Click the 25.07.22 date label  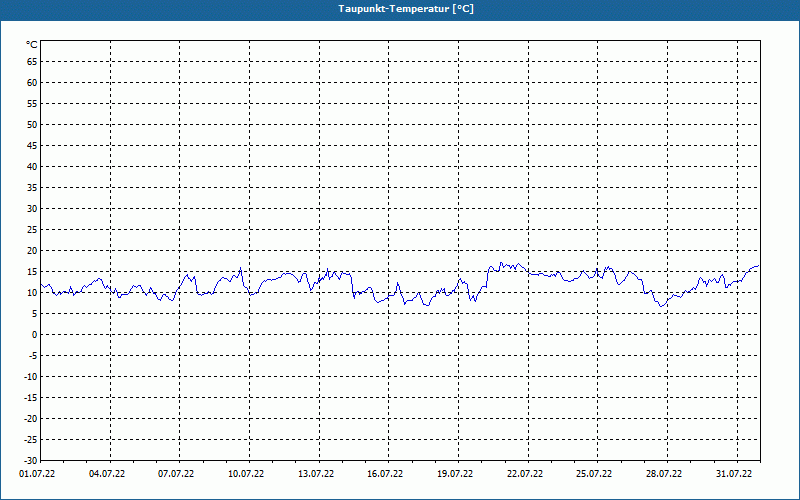point(594,474)
